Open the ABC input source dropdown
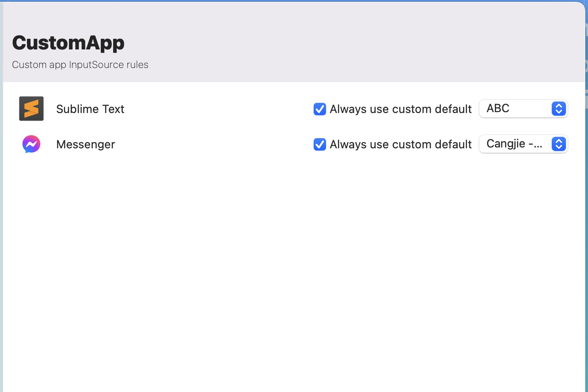The height and width of the screenshot is (392, 588). coord(523,109)
